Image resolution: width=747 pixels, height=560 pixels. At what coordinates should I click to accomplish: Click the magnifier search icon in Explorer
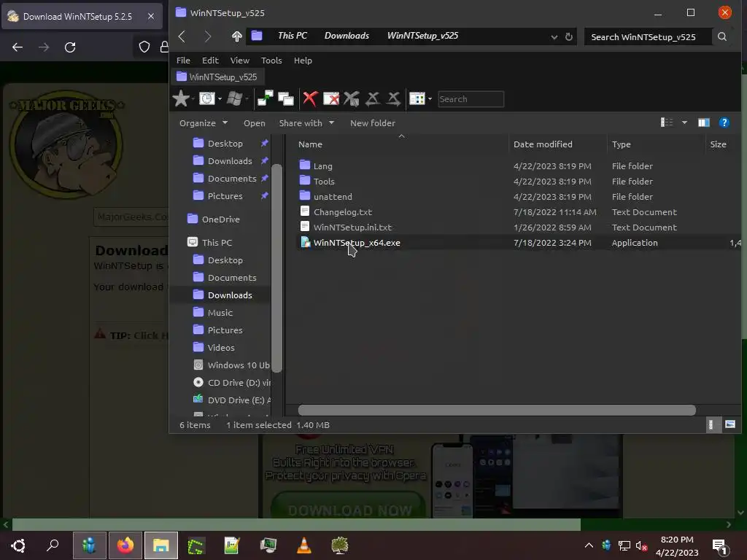pyautogui.click(x=722, y=36)
